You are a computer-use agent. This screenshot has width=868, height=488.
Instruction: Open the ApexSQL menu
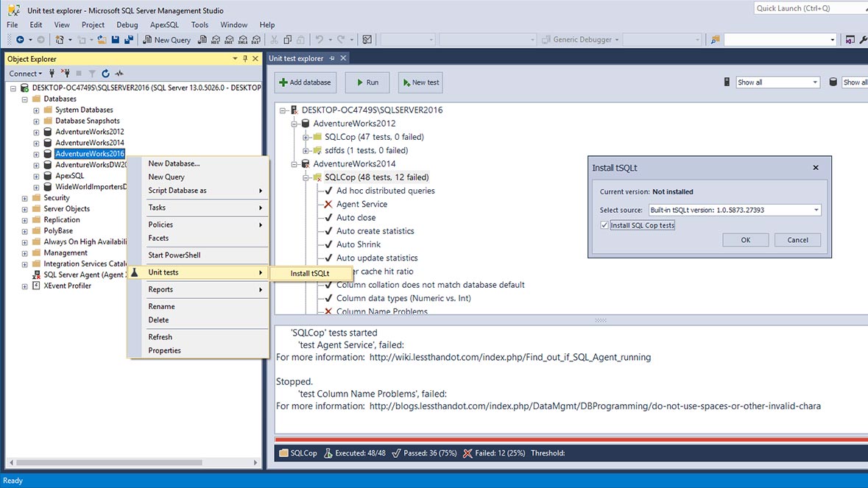[x=164, y=25]
